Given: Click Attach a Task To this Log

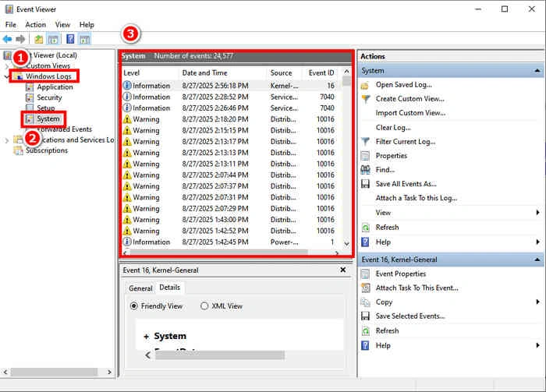Looking at the screenshot, I should click(416, 198).
